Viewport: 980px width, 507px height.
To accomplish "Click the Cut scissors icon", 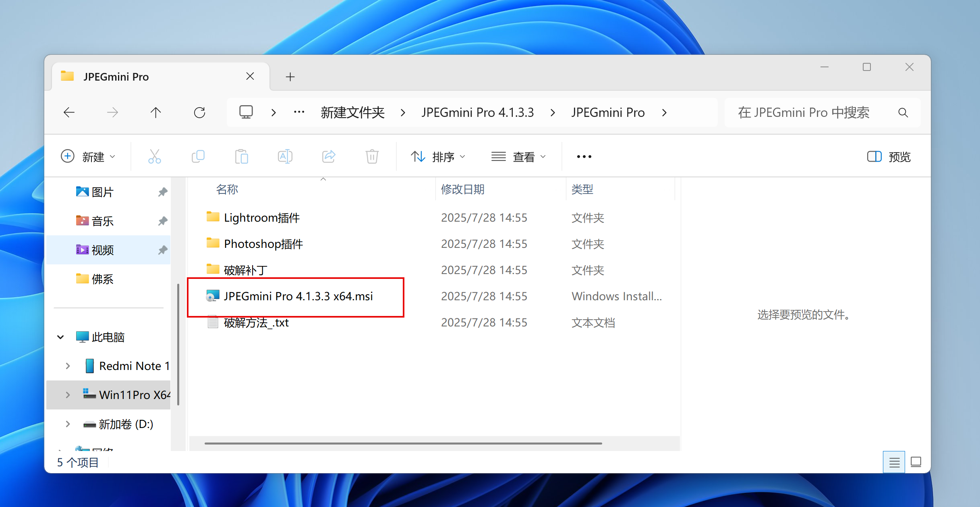I will pyautogui.click(x=154, y=156).
